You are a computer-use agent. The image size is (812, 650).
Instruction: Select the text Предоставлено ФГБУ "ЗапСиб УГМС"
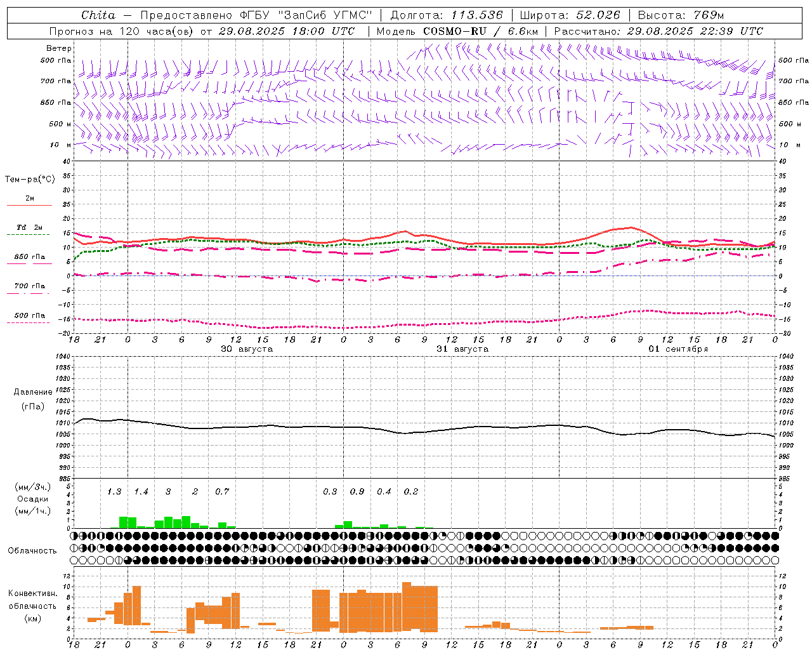click(x=256, y=15)
